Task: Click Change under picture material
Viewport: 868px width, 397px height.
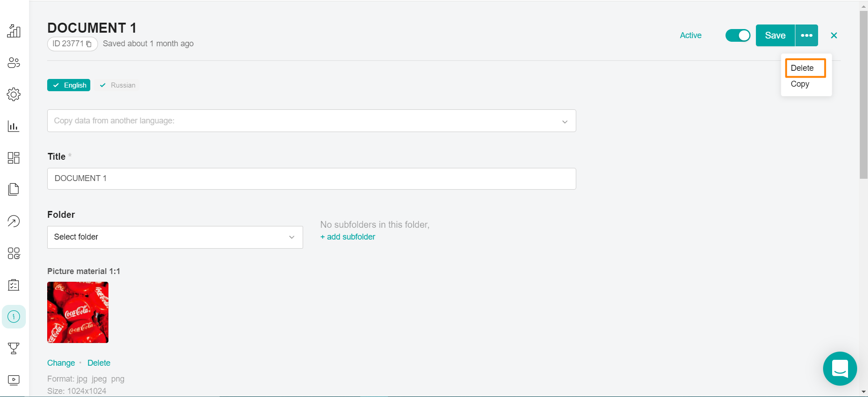Action: coord(61,363)
